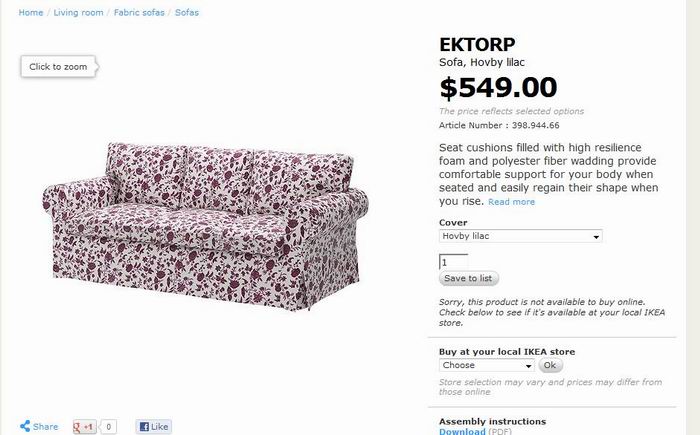Click the quantity input field

pyautogui.click(x=453, y=261)
